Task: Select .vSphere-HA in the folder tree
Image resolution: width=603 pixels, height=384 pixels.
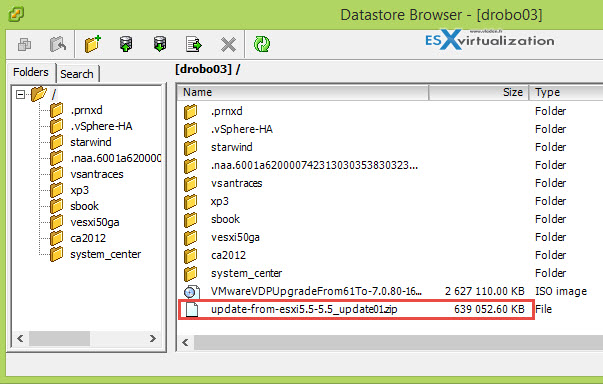Action: pyautogui.click(x=101, y=126)
